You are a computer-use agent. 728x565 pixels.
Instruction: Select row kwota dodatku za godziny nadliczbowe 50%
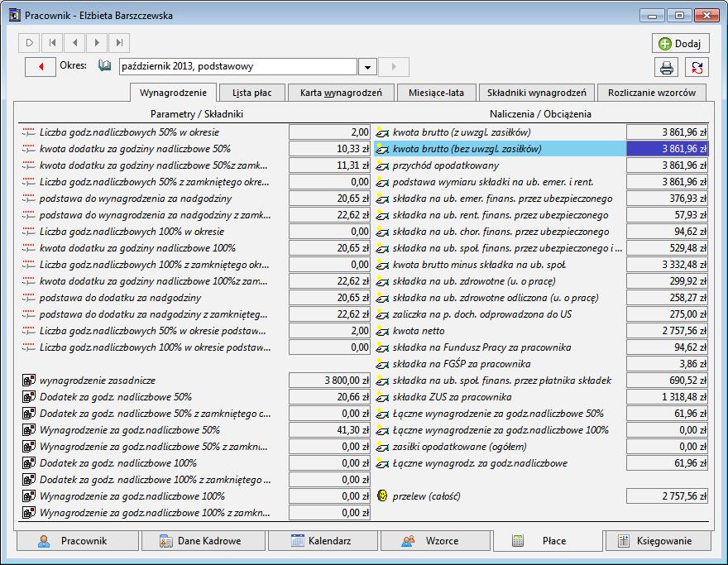point(195,149)
